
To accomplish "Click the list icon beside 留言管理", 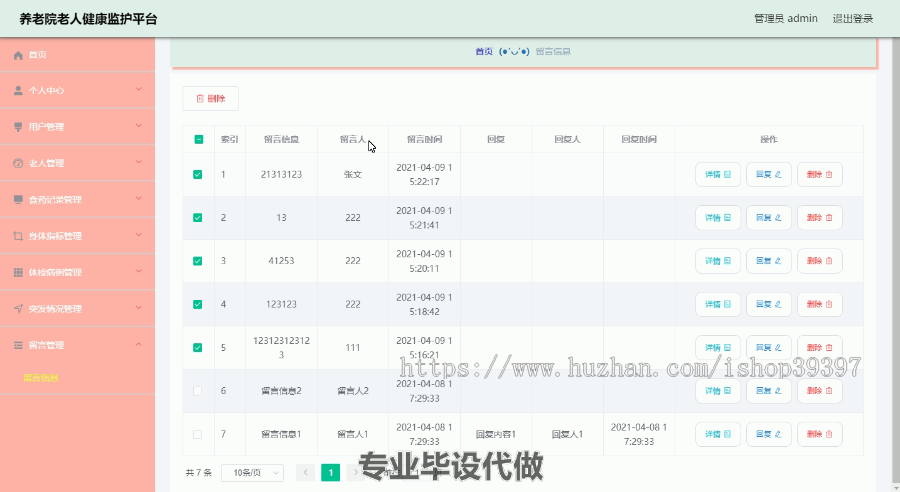I will pos(18,345).
